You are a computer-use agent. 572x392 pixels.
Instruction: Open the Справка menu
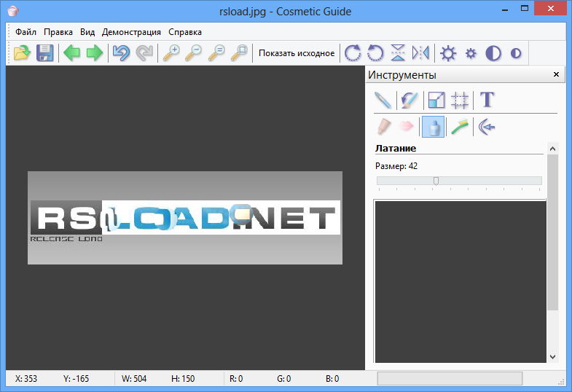pos(185,32)
